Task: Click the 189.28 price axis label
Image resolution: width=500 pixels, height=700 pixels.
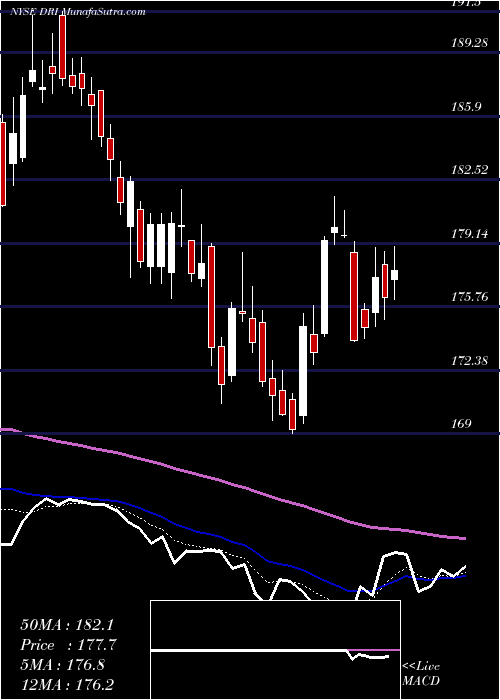Action: tap(468, 43)
